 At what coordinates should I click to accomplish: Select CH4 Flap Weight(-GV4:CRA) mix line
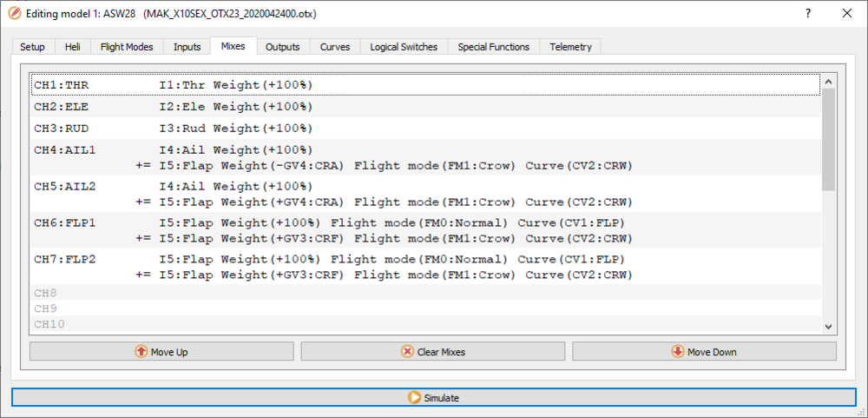tap(425, 165)
